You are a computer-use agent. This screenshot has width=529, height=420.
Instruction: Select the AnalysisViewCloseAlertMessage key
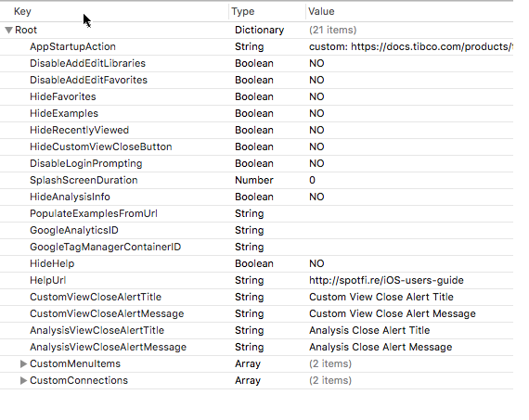109,347
